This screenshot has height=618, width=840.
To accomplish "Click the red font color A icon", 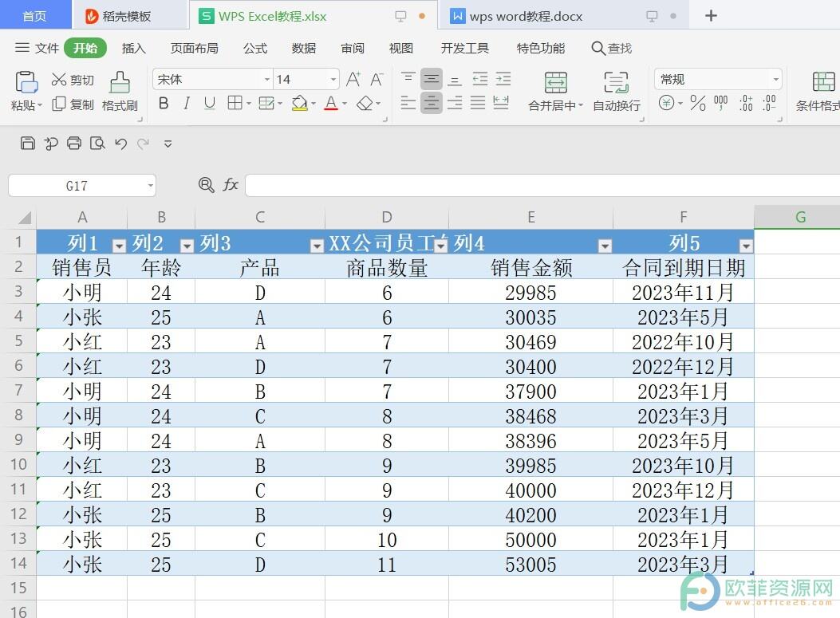I will click(331, 103).
